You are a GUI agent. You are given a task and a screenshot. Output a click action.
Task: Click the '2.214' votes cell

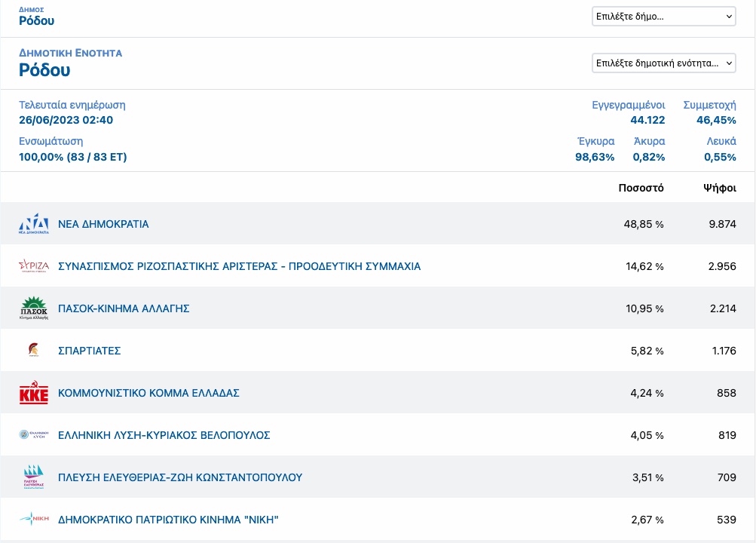723,308
